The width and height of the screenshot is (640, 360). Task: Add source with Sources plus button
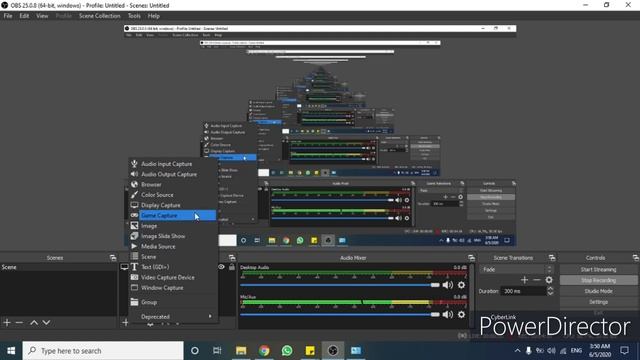[x=125, y=322]
